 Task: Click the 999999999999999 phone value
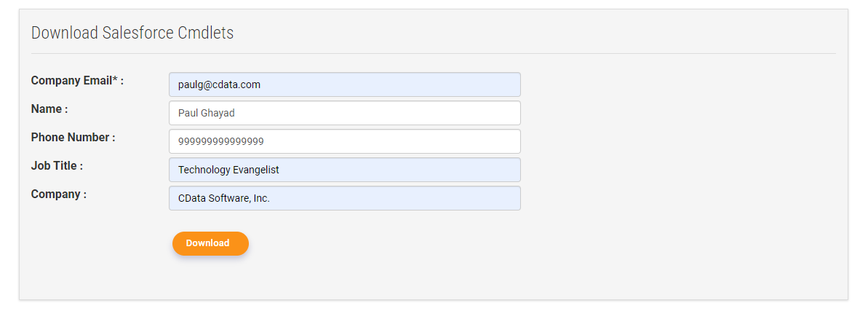click(x=221, y=141)
